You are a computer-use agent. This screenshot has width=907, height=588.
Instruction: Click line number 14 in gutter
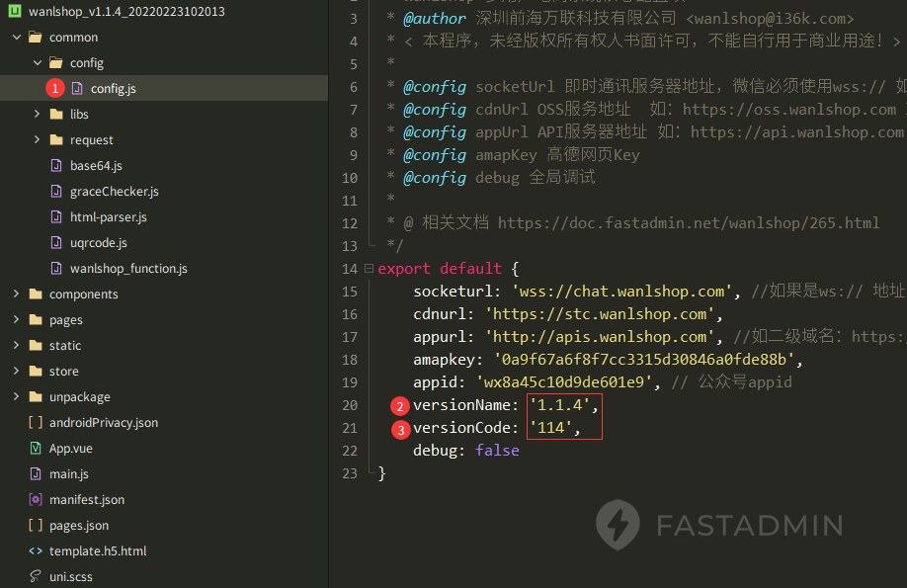tap(350, 269)
